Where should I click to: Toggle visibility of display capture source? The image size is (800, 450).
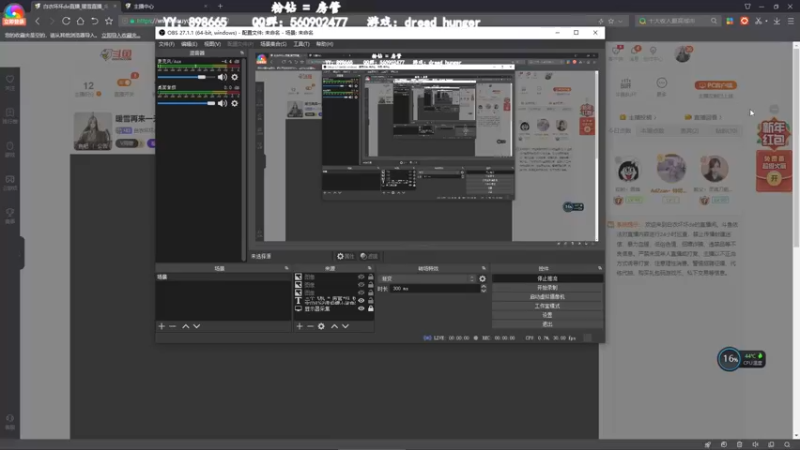click(x=361, y=309)
